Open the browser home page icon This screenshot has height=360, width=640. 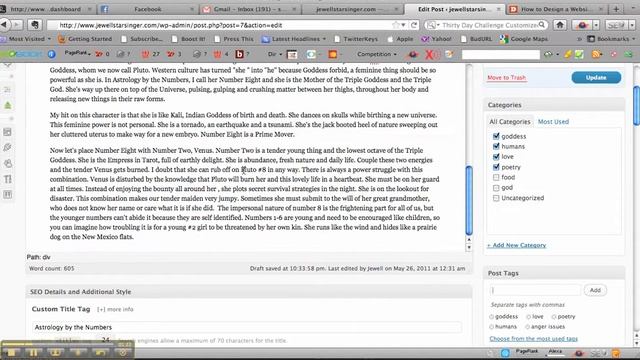tap(560, 25)
